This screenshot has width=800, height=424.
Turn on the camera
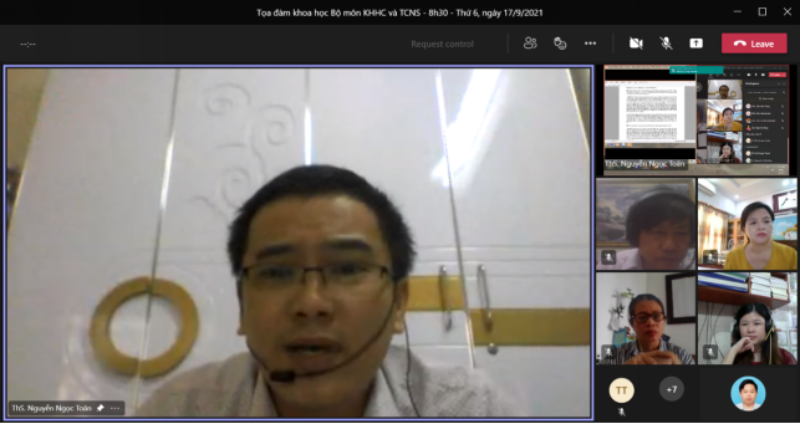(x=635, y=43)
